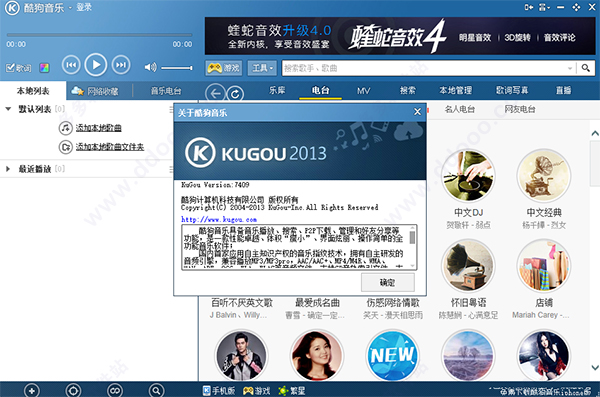The height and width of the screenshot is (397, 600).
Task: Open the main menu dropdown icon
Action: click(544, 7)
